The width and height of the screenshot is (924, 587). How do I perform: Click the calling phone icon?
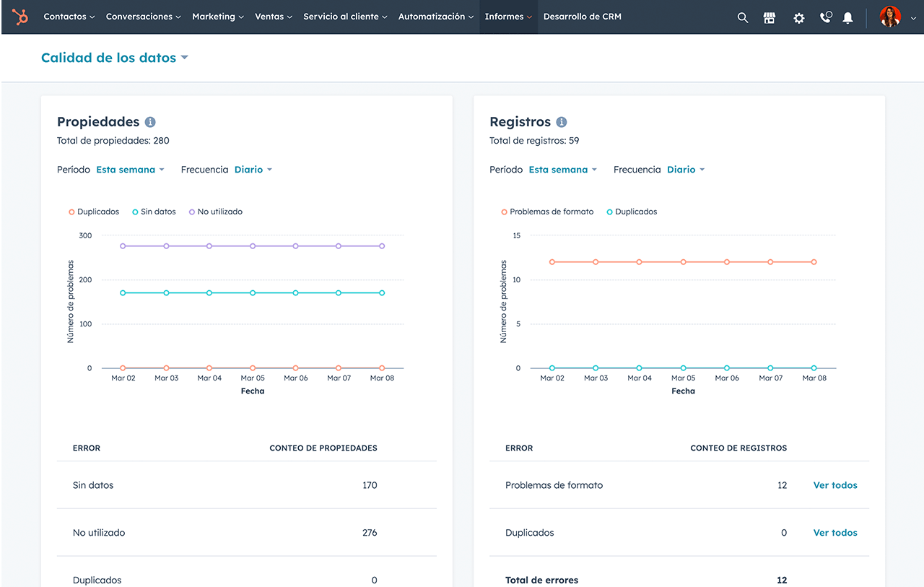826,17
